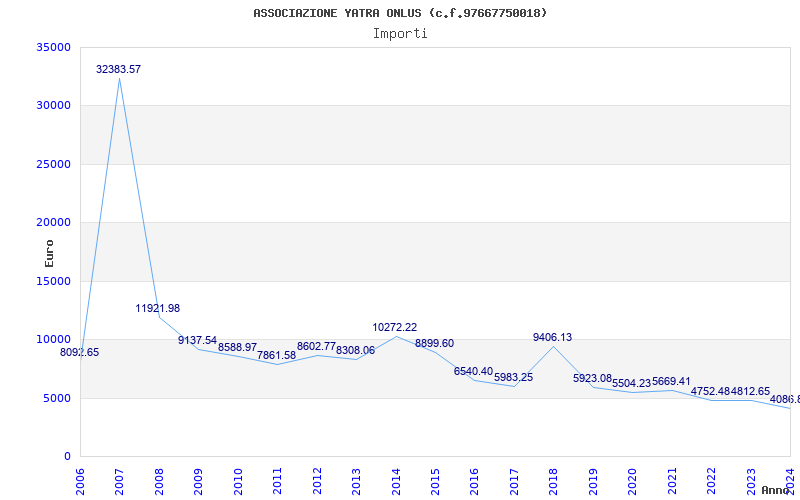Click the Euro axis label
This screenshot has height=500, width=800.
(49, 254)
